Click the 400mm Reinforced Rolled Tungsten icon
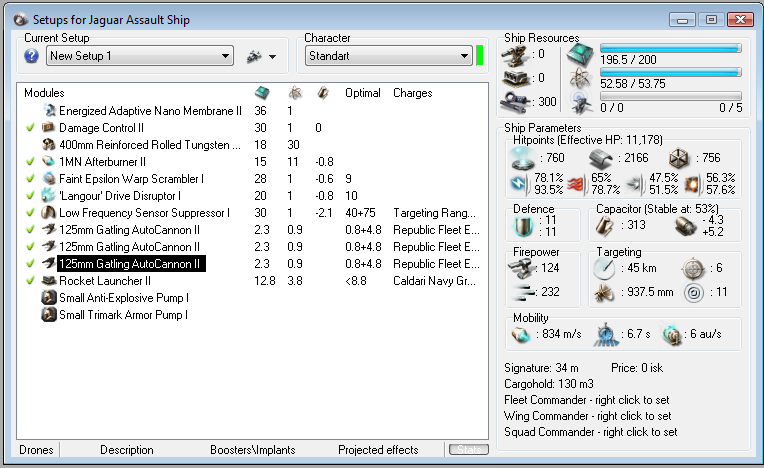This screenshot has width=764, height=468. click(48, 145)
